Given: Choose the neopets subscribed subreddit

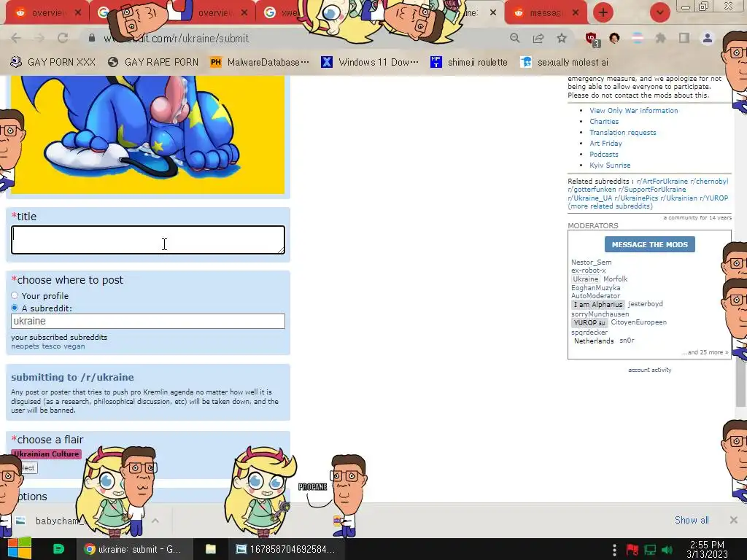Looking at the screenshot, I should [x=26, y=346].
